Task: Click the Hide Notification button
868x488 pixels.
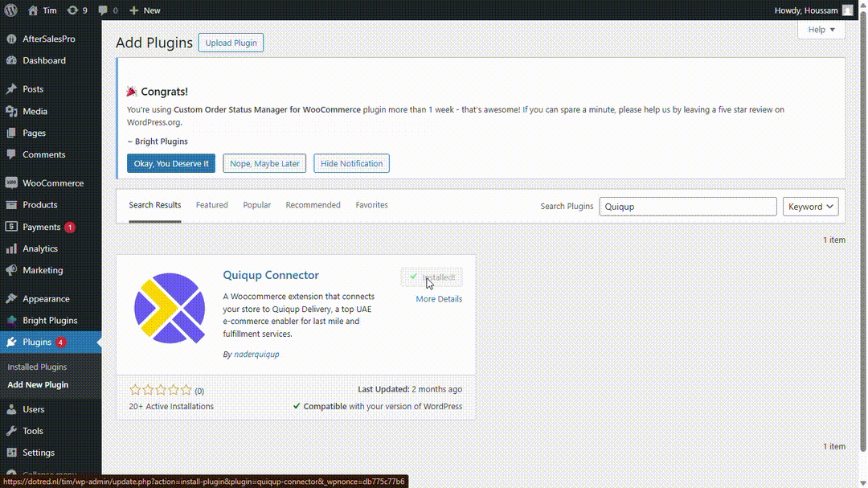Action: [351, 163]
